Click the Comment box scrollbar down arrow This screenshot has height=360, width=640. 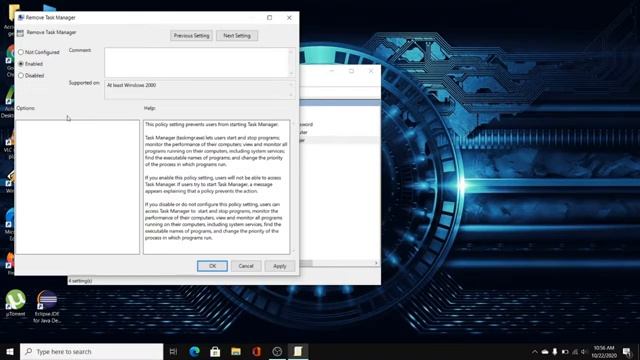(x=291, y=73)
